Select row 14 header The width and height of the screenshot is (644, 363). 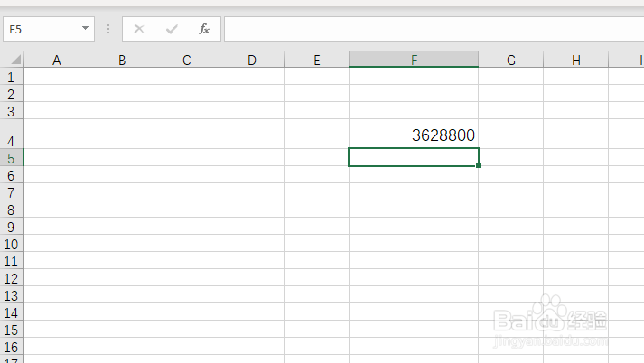pos(12,313)
